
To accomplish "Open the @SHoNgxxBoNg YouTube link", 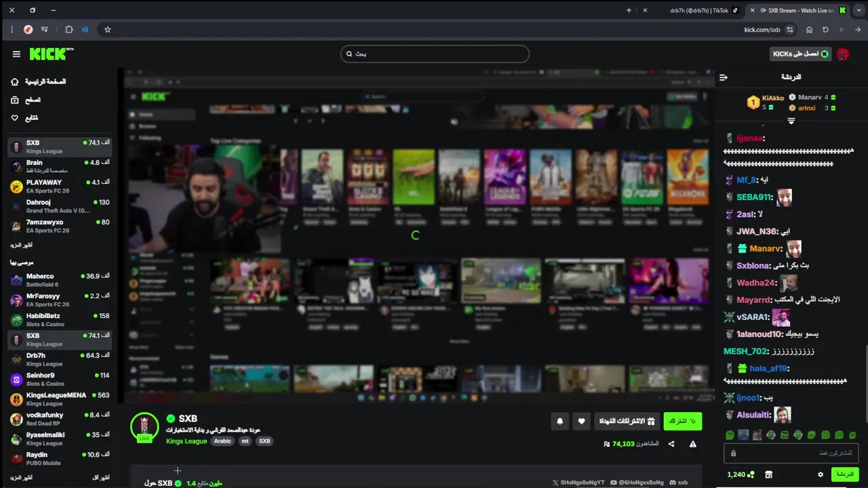I will (637, 483).
